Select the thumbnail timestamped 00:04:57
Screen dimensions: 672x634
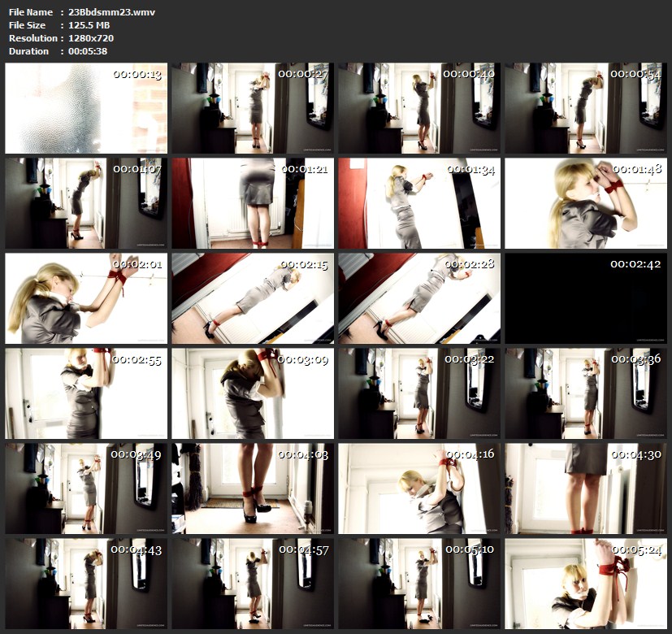pyautogui.click(x=253, y=584)
